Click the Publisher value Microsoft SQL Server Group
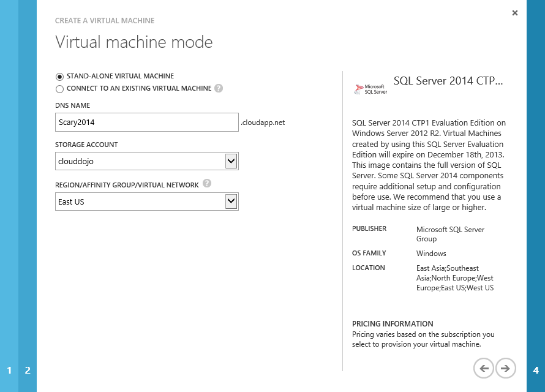This screenshot has height=392, width=545. click(x=450, y=234)
